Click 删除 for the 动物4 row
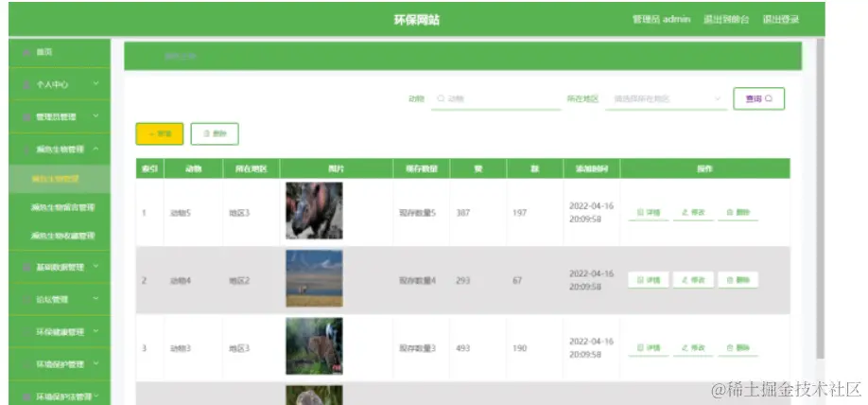The image size is (868, 405). point(738,280)
